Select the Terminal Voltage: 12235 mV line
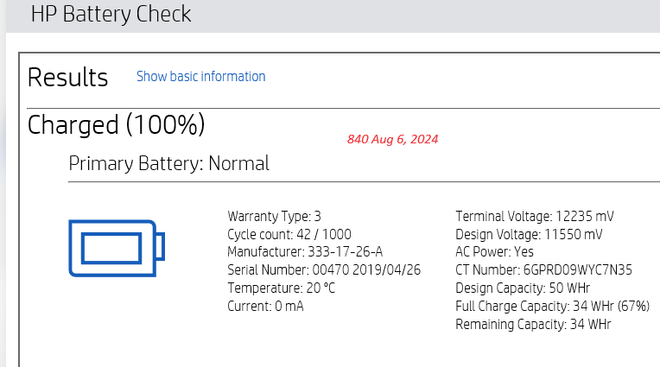Image resolution: width=660 pixels, height=367 pixels. click(x=535, y=216)
